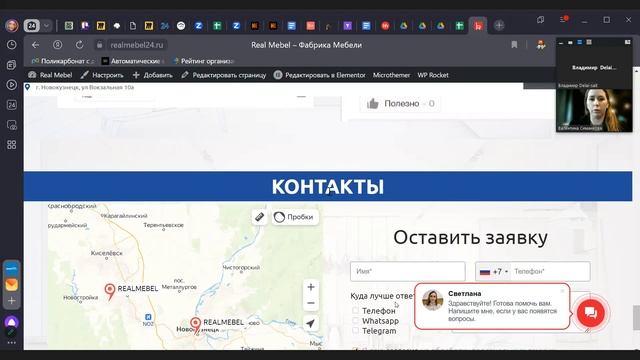Zoom in on the map with plus
The height and width of the screenshot is (360, 640).
click(311, 287)
